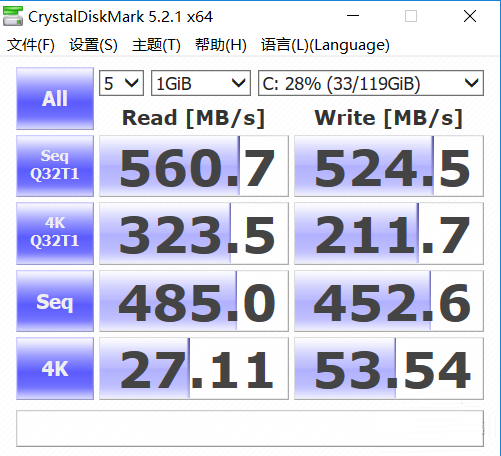Viewport: 501px width, 456px height.
Task: Expand the drive dropdown showing C: 28%
Action: click(371, 83)
